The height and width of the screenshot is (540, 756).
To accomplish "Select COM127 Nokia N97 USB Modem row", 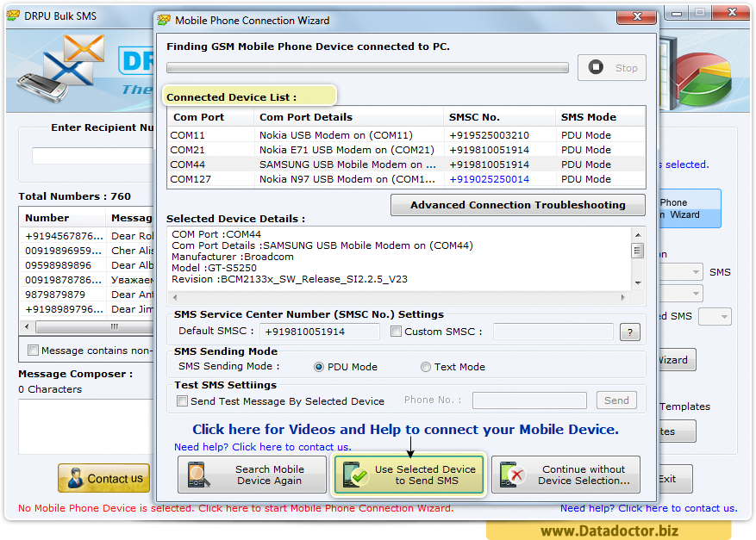I will click(406, 179).
